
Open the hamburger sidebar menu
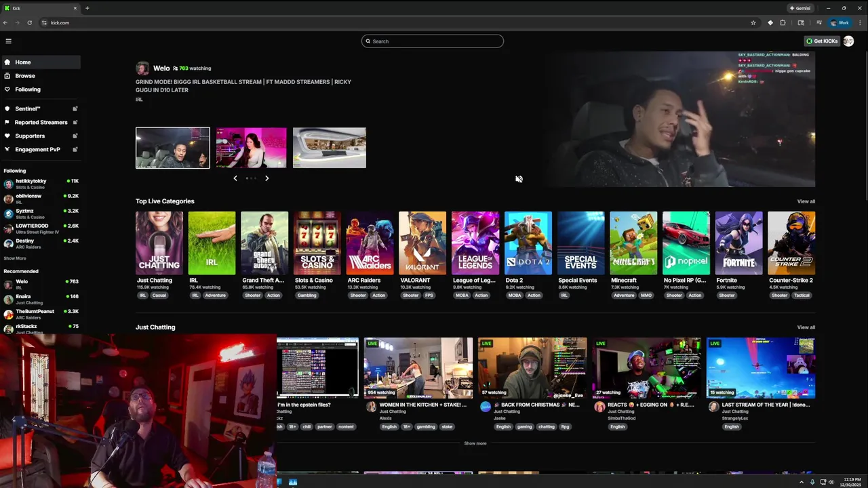pos(8,41)
